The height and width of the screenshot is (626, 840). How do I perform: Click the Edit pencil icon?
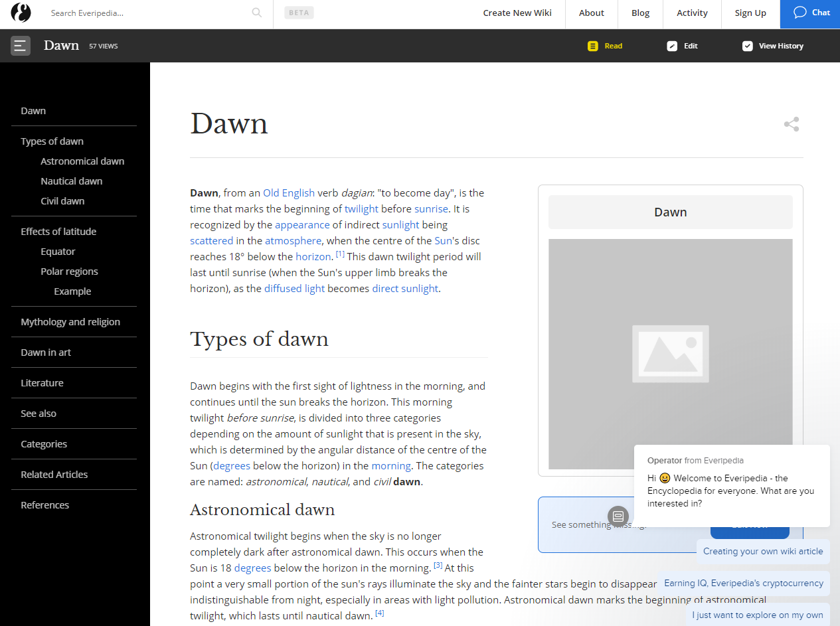pyautogui.click(x=672, y=46)
